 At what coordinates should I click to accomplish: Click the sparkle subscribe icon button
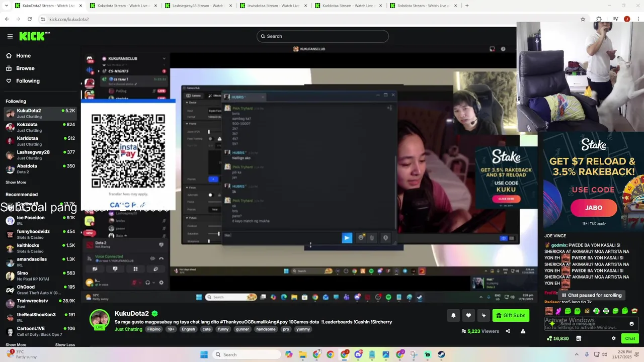point(484,315)
